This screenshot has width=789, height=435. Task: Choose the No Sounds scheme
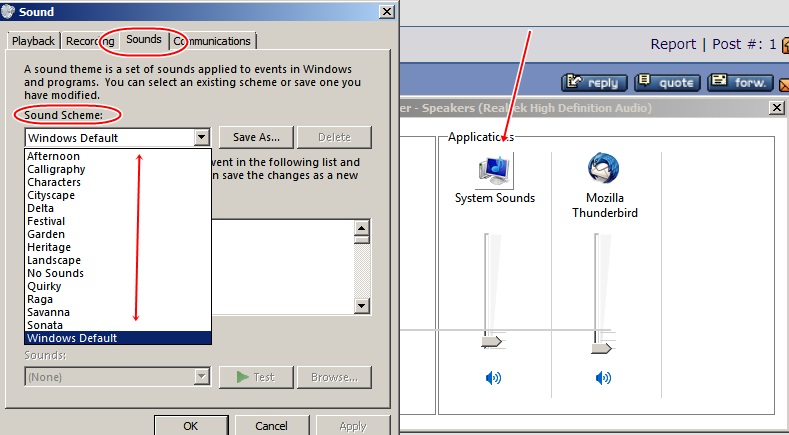click(118, 273)
